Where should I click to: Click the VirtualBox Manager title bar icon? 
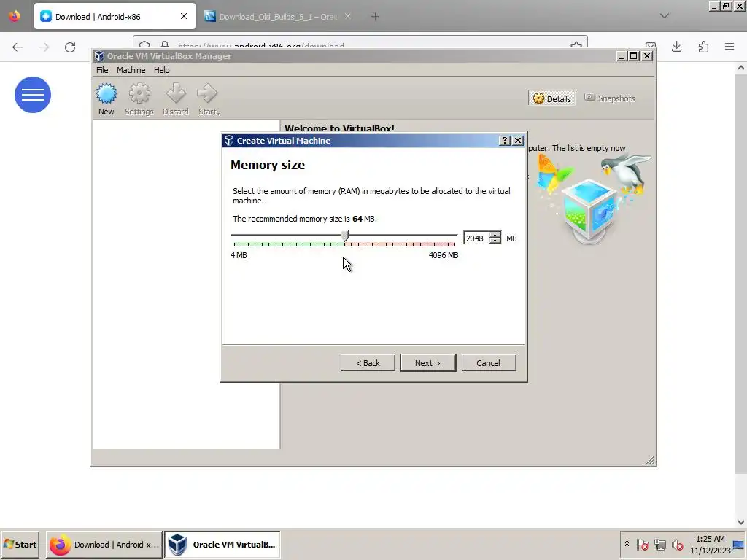(98, 56)
